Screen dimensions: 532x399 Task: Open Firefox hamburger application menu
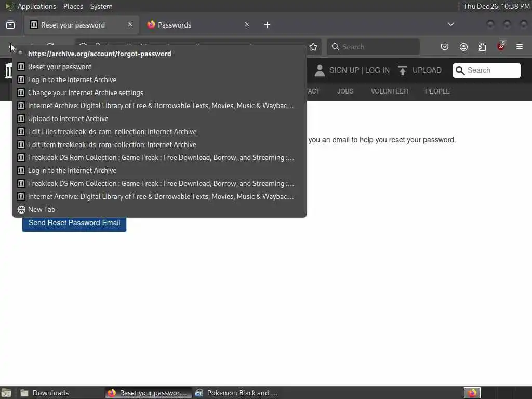pos(520,47)
